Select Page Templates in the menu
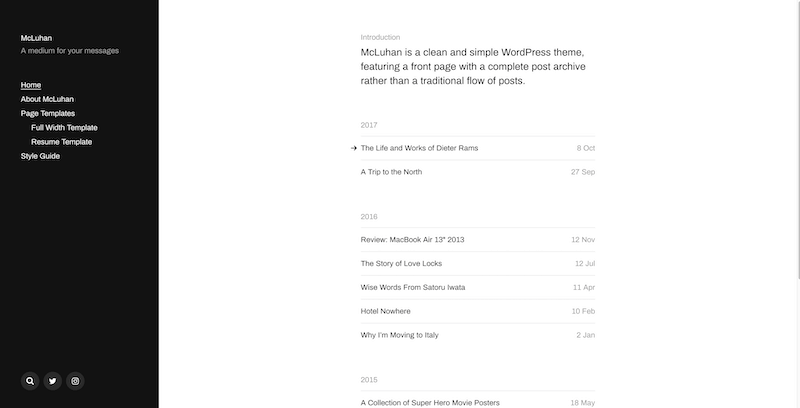The width and height of the screenshot is (800, 408). [x=48, y=114]
